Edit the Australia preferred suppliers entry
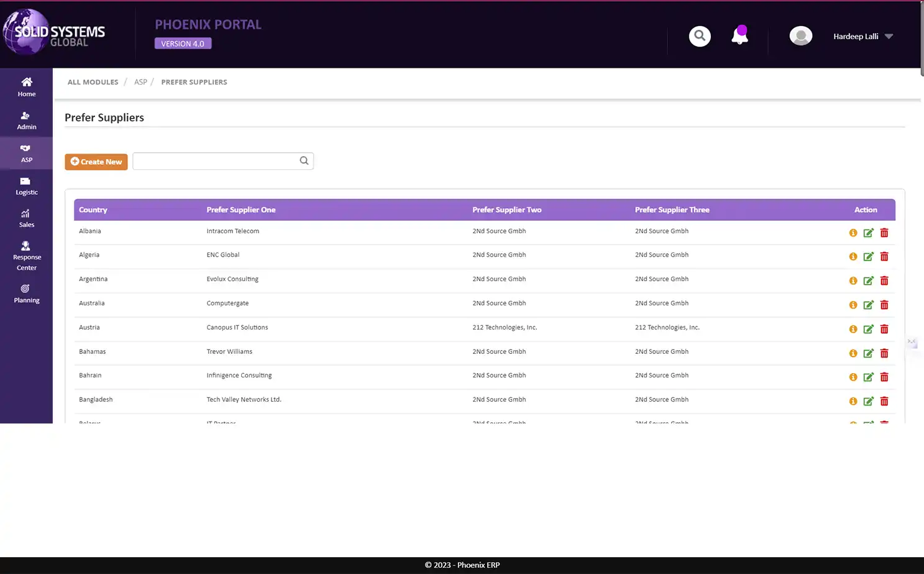 point(868,305)
